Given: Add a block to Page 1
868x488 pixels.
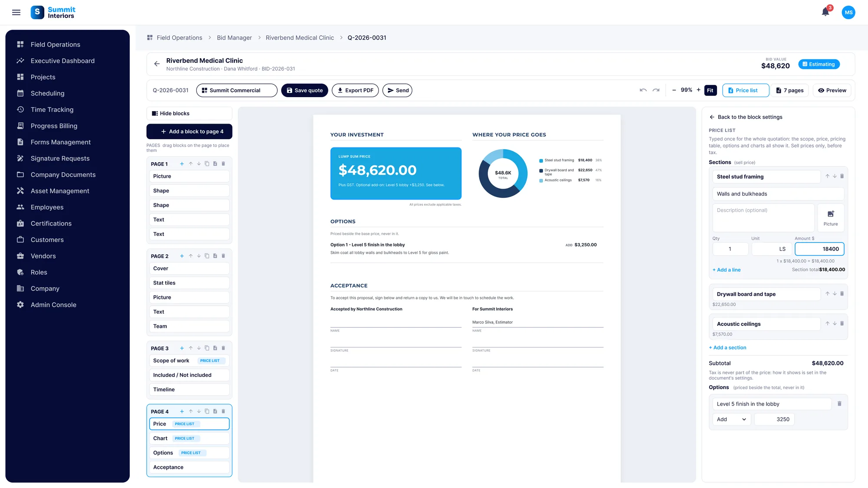Looking at the screenshot, I should [x=182, y=164].
